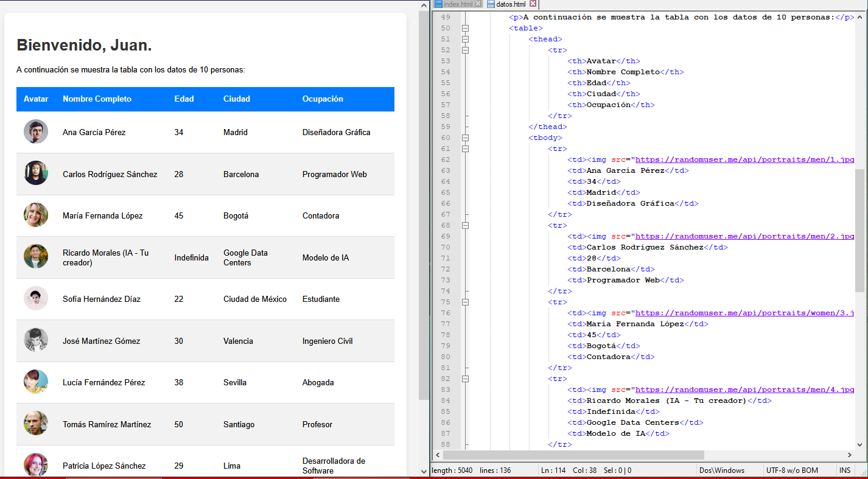The height and width of the screenshot is (479, 868).
Task: Toggle INS insert mode in status bar
Action: click(845, 470)
